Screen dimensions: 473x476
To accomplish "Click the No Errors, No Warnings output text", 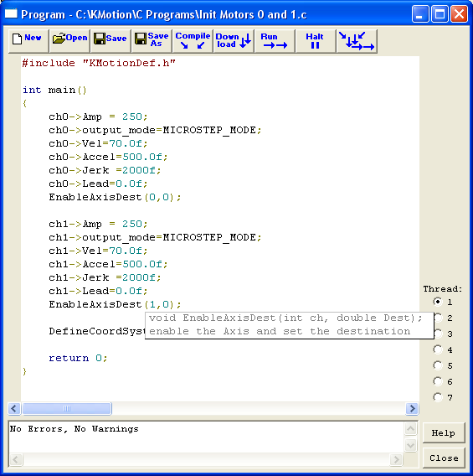I will click(x=75, y=428).
